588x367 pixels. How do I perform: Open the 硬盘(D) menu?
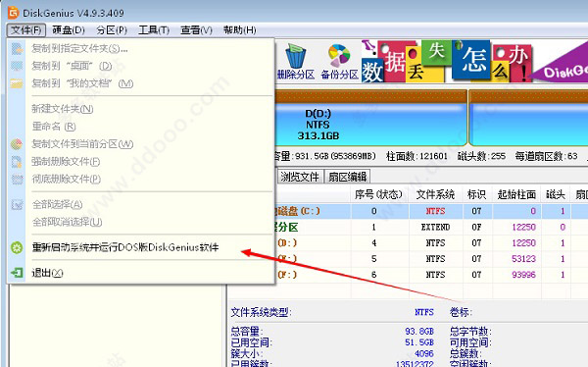point(69,30)
